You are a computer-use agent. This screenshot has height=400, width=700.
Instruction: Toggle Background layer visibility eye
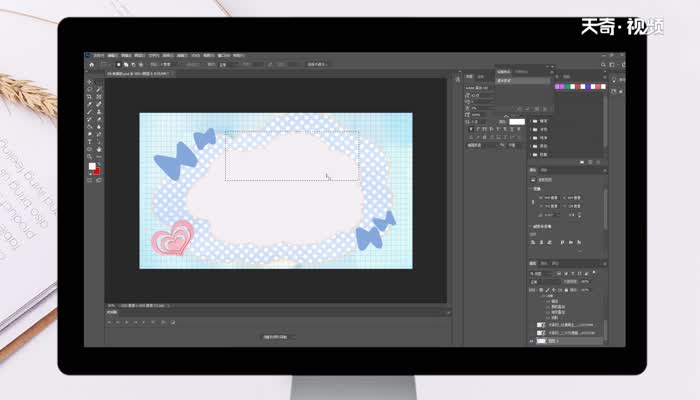532,341
